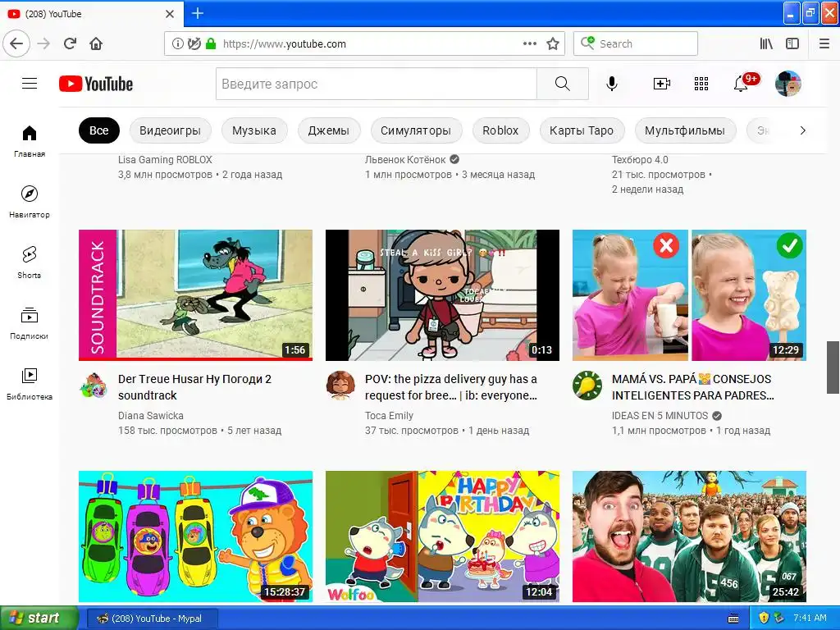The image size is (840, 630).
Task: Click the Введите запрос search field
Action: tap(377, 84)
